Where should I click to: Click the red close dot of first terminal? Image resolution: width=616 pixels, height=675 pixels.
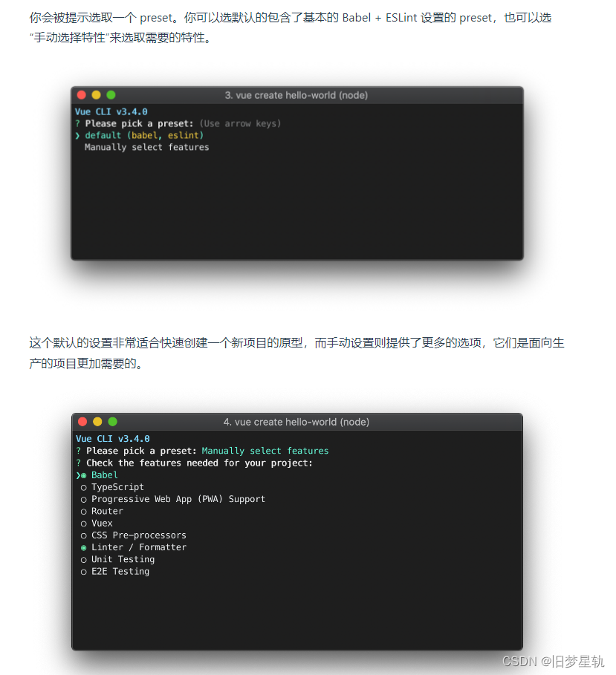point(82,95)
